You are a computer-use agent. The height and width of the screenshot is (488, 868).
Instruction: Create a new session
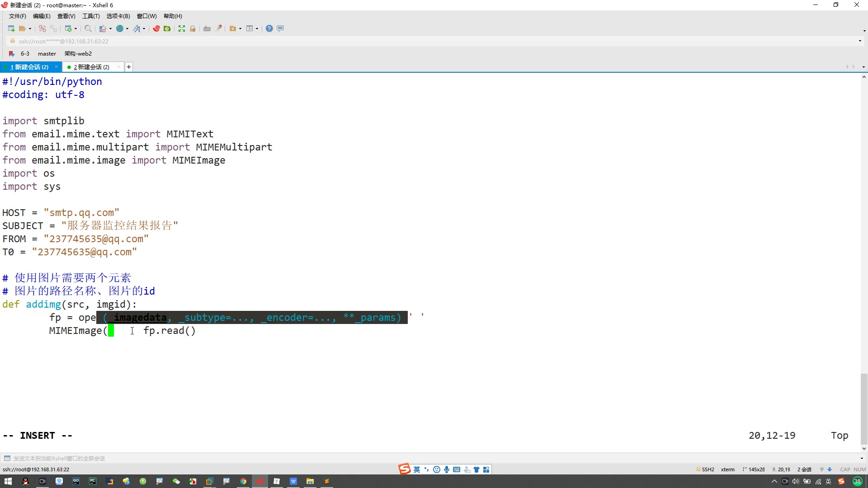tap(11, 28)
